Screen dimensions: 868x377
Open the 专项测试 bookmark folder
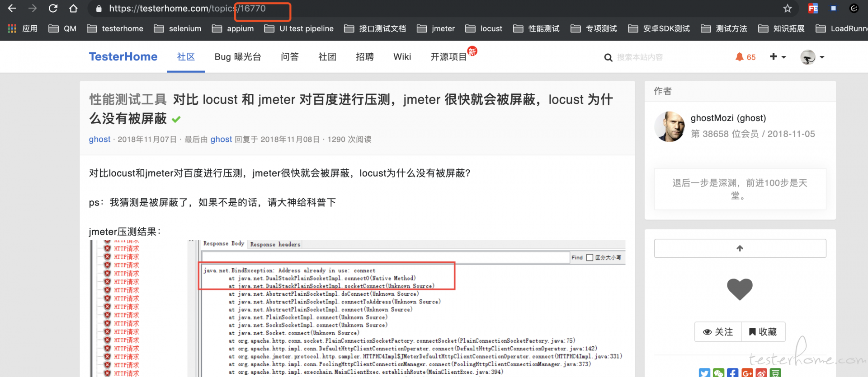(594, 28)
